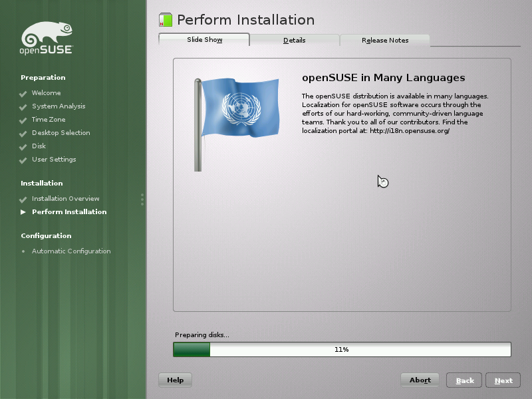Image resolution: width=532 pixels, height=399 pixels.
Task: Select the Slide Show tab
Action: point(203,39)
